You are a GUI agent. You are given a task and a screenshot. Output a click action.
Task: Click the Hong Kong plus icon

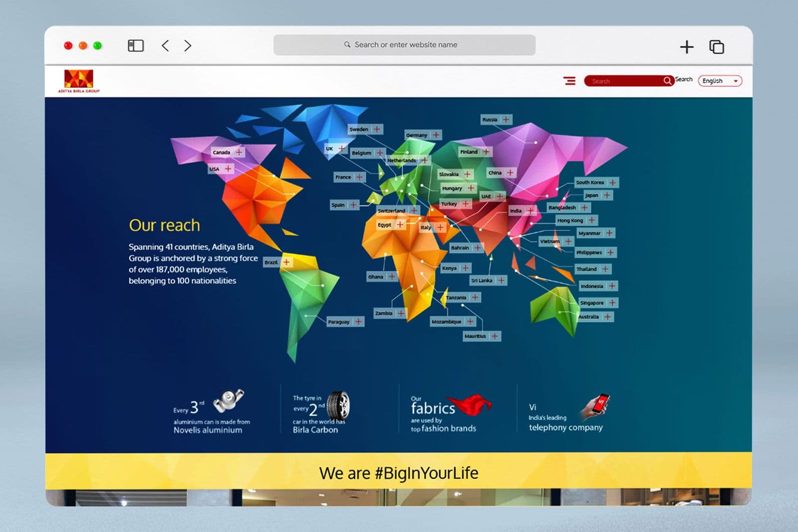click(592, 220)
